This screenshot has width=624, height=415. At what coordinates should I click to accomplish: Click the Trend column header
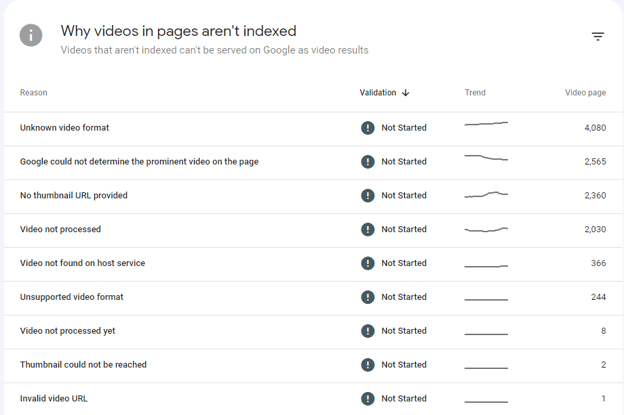pyautogui.click(x=475, y=93)
